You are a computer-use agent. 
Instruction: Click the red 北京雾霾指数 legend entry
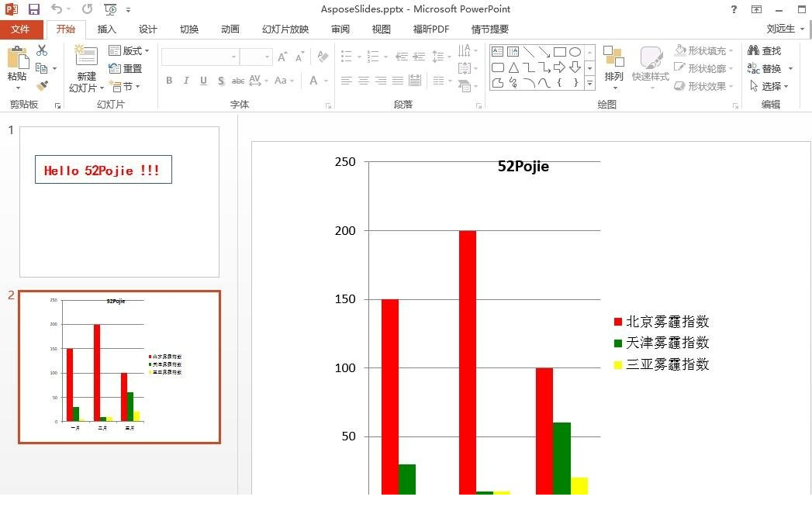point(662,322)
